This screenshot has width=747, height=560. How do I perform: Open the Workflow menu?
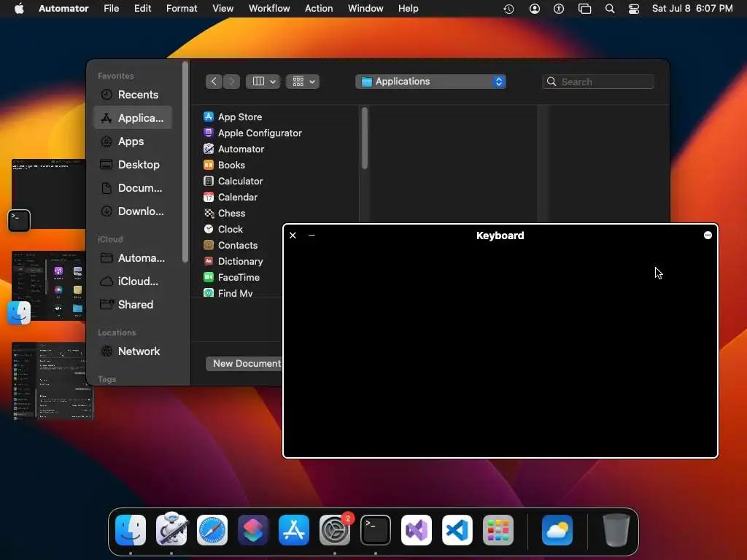point(269,9)
